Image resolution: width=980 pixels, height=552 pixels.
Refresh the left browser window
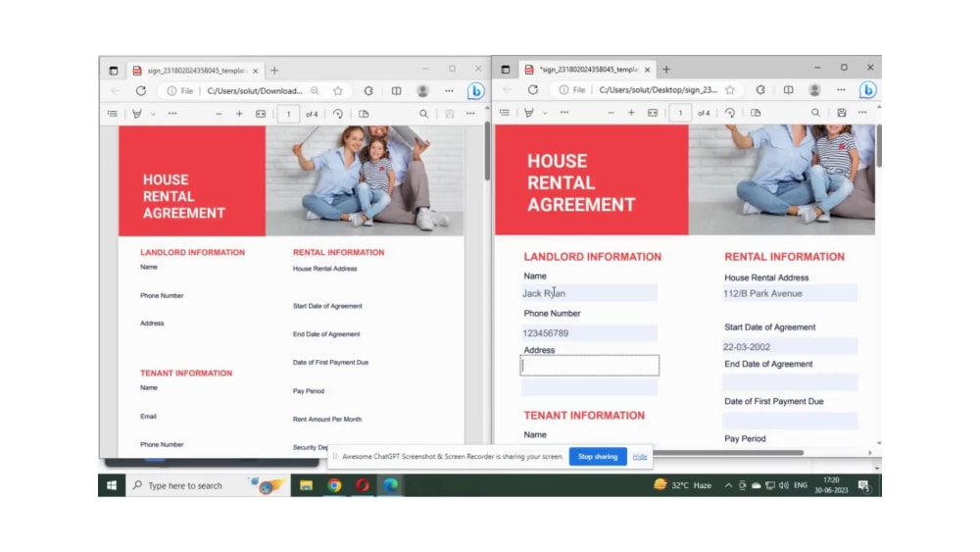pyautogui.click(x=141, y=90)
